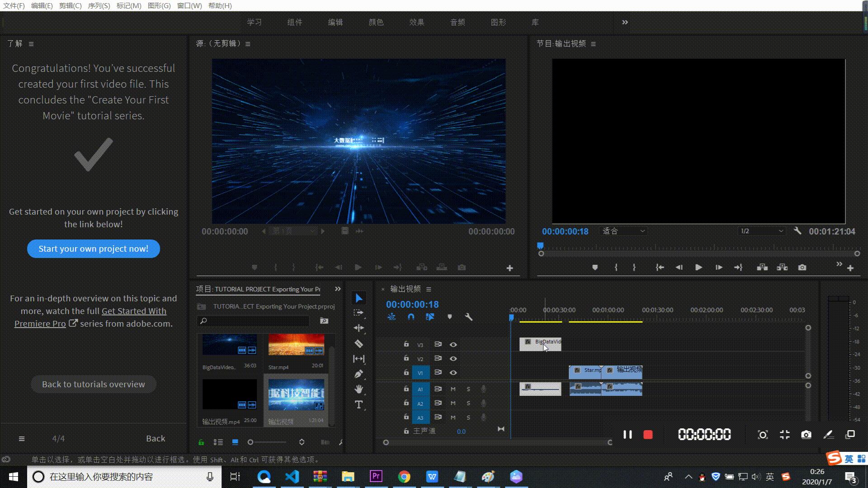Open program monitor settings wrench
This screenshot has width=868, height=488.
[x=797, y=231]
